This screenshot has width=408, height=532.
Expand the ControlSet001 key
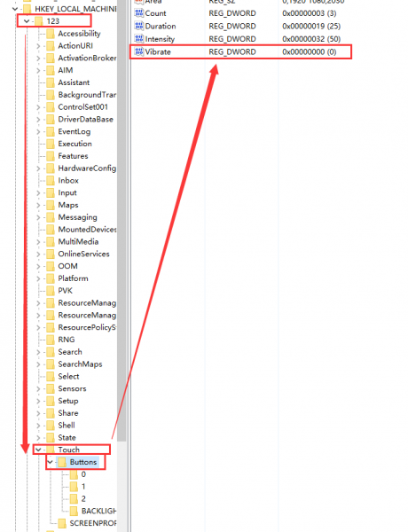(x=38, y=107)
